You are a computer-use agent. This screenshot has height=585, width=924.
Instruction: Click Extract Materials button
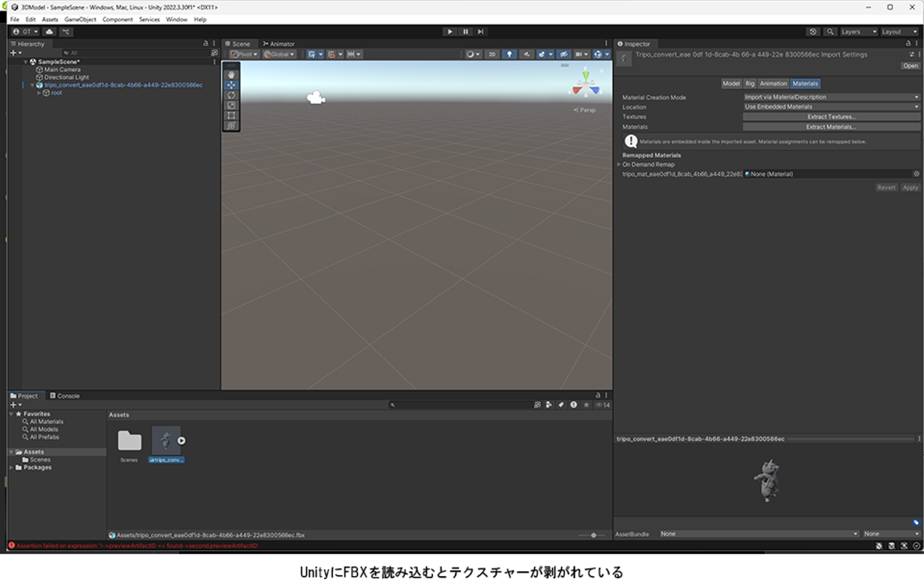[x=831, y=127]
